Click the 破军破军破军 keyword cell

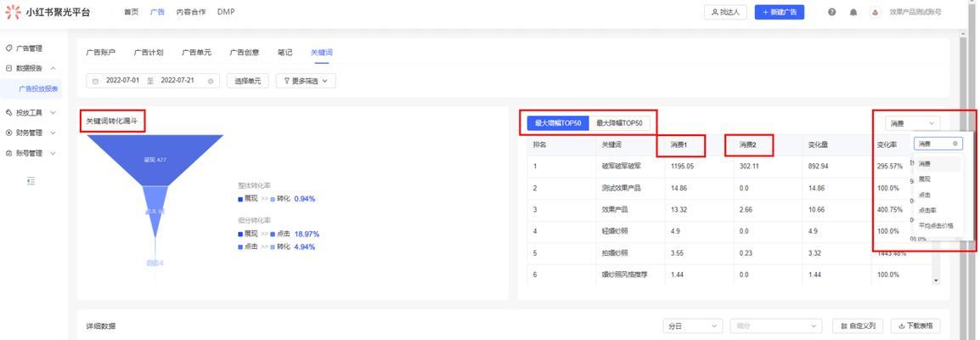tap(622, 167)
